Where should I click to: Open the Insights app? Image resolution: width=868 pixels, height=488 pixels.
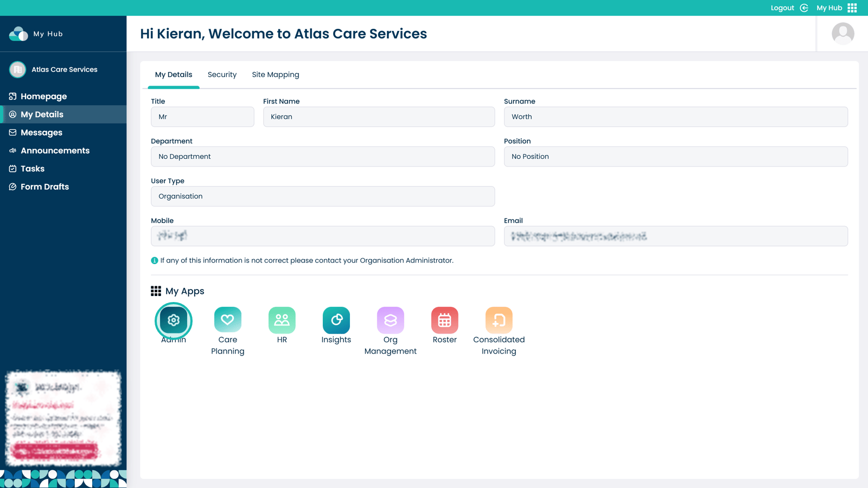click(336, 320)
